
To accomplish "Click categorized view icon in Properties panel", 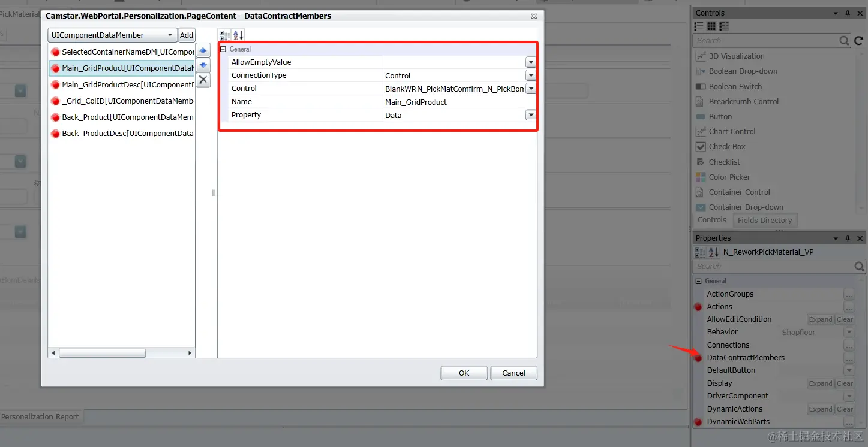I will pos(700,252).
